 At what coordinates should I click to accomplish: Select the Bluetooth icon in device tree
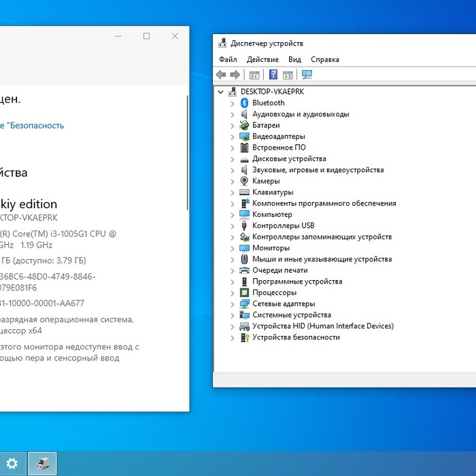click(x=245, y=103)
